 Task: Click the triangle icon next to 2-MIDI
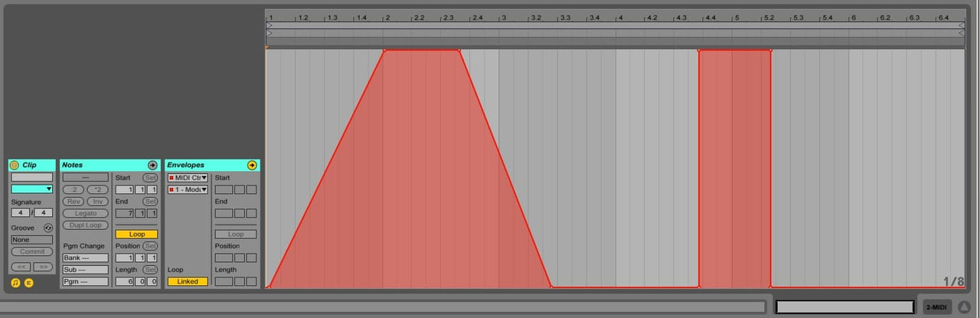pyautogui.click(x=964, y=307)
